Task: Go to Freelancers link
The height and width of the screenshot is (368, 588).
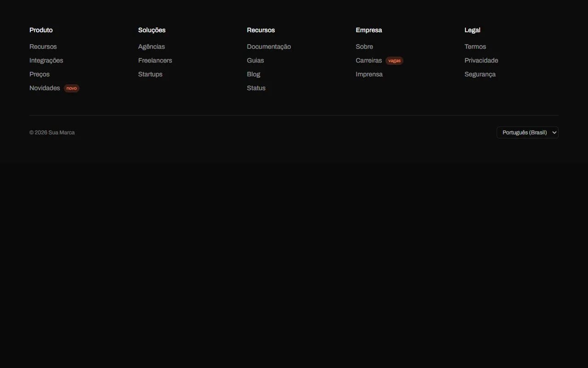Action: click(x=155, y=60)
